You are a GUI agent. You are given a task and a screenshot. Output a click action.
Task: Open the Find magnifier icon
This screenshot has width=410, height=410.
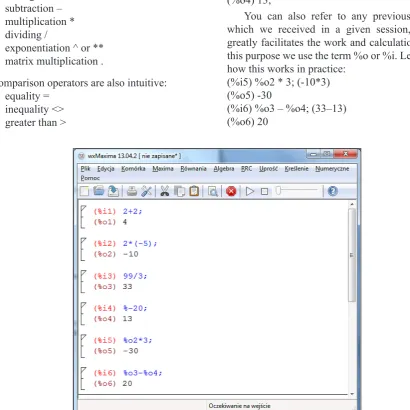pos(213,191)
